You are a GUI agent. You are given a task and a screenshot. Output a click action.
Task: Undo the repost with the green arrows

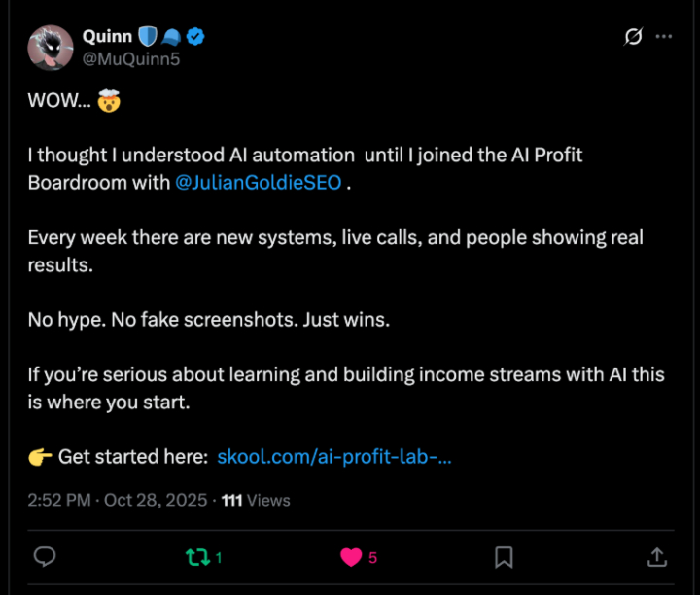[197, 557]
